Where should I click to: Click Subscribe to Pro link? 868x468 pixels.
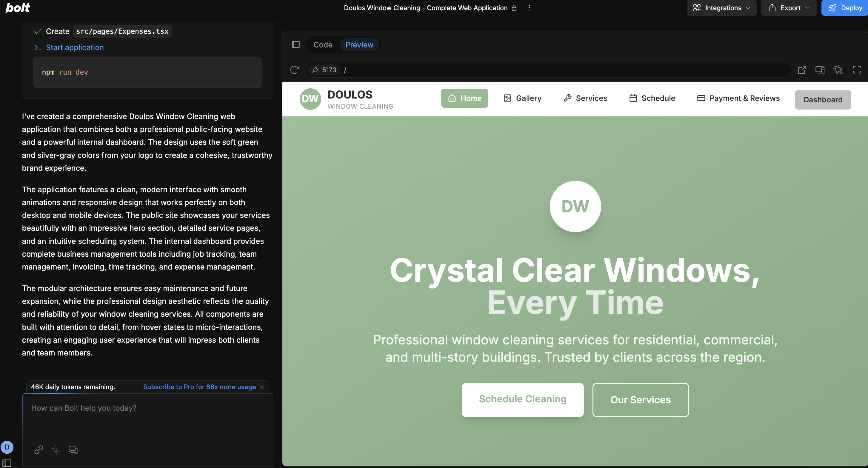[199, 387]
